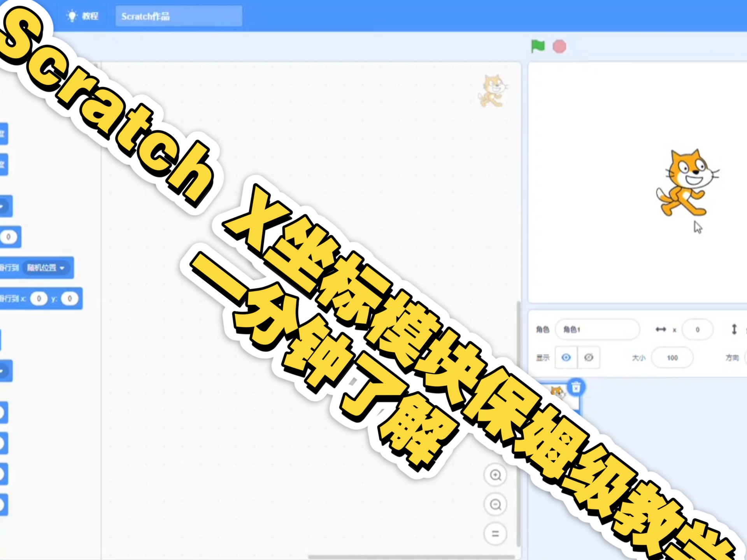
Task: Click the red stop button
Action: (x=559, y=47)
